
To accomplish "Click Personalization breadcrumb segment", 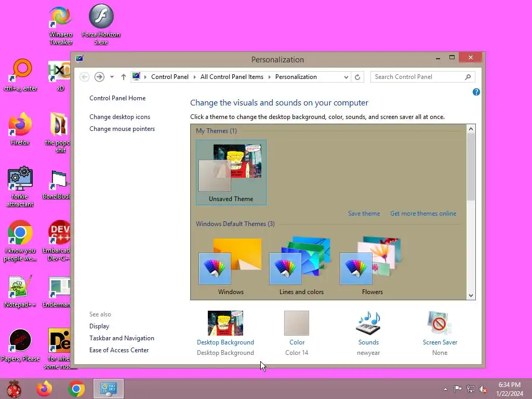I will coord(296,77).
